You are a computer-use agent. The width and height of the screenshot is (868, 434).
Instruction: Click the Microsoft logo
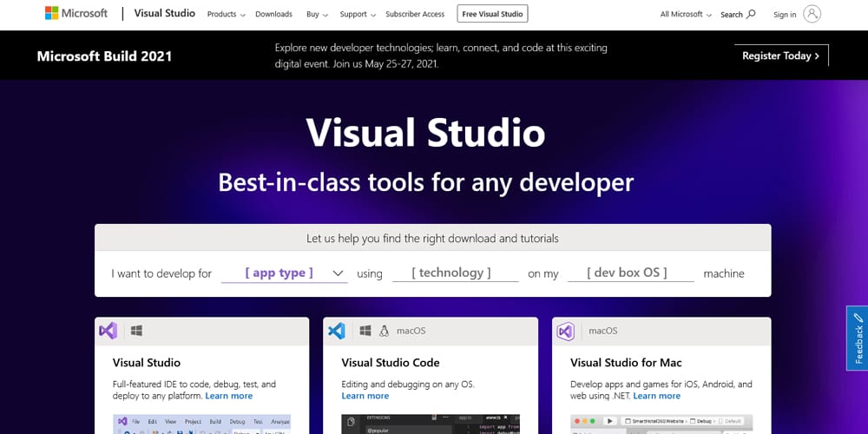click(x=76, y=13)
